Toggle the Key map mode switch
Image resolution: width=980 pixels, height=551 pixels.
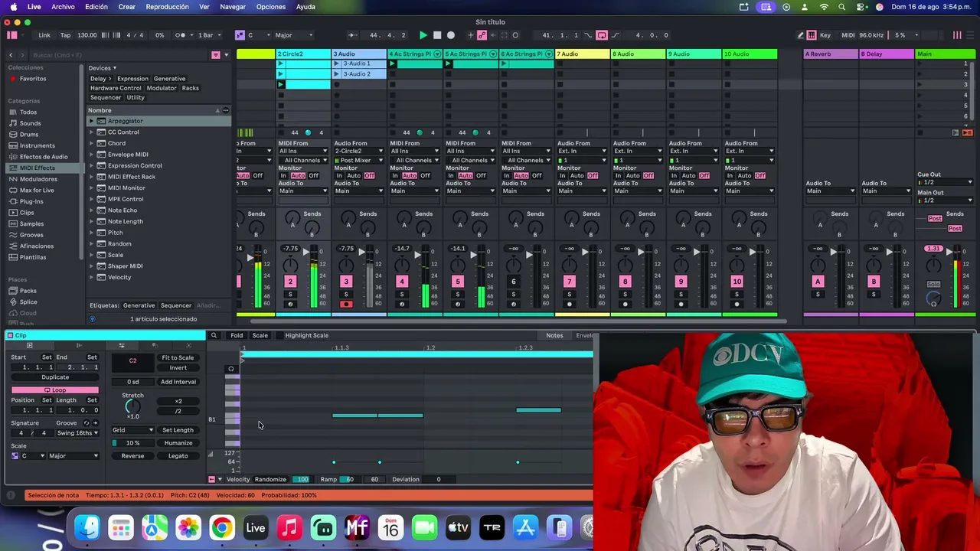825,35
